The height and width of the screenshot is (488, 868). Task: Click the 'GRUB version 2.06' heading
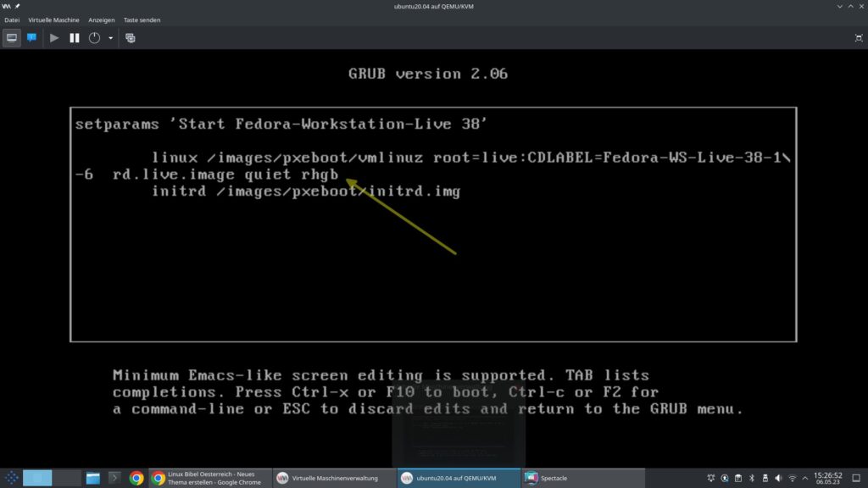(x=428, y=74)
